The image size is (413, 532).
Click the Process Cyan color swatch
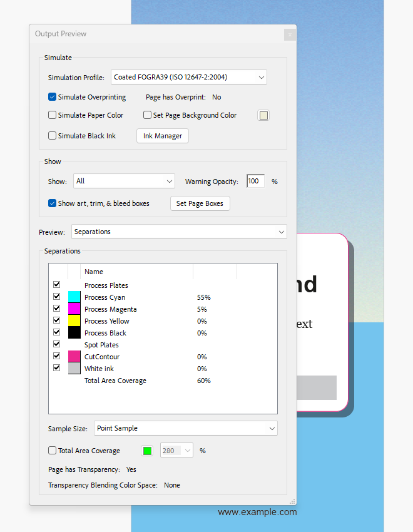[x=74, y=297]
